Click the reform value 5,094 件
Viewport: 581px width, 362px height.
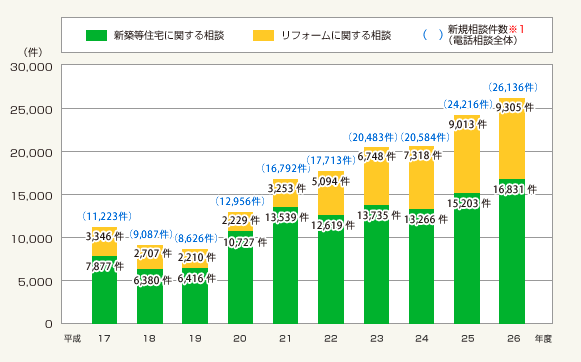(331, 181)
